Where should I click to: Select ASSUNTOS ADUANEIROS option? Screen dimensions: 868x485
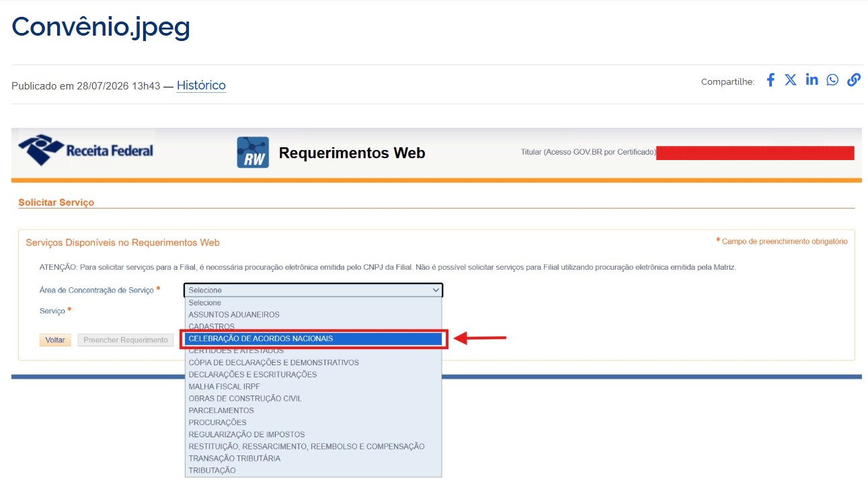tap(313, 314)
